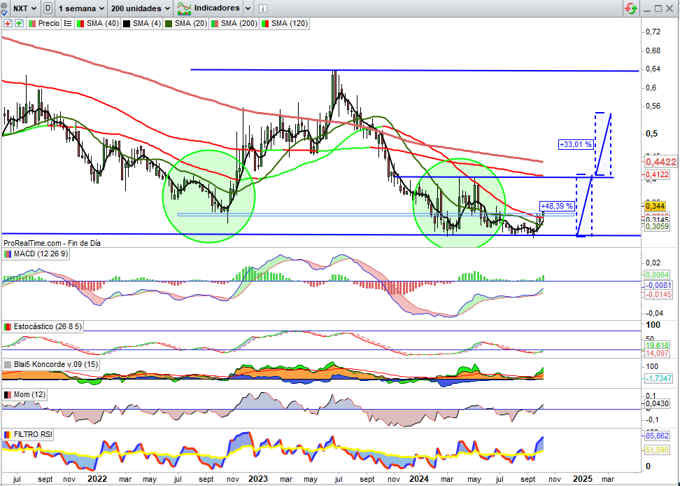Click the dark green SMA (20) swatch
The width and height of the screenshot is (680, 486).
[168, 23]
